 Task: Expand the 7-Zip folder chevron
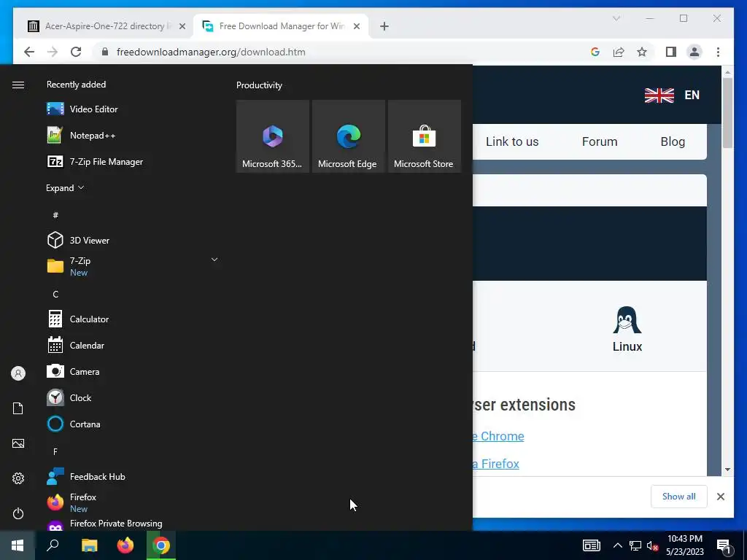point(214,260)
